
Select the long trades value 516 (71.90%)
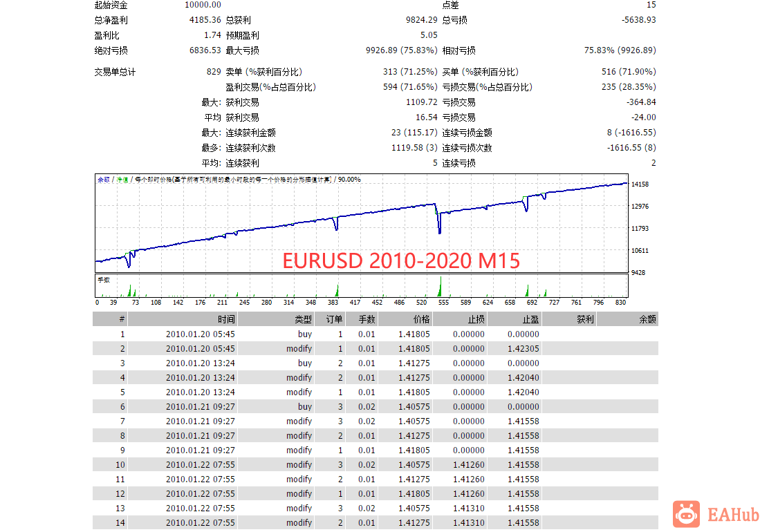(x=629, y=72)
